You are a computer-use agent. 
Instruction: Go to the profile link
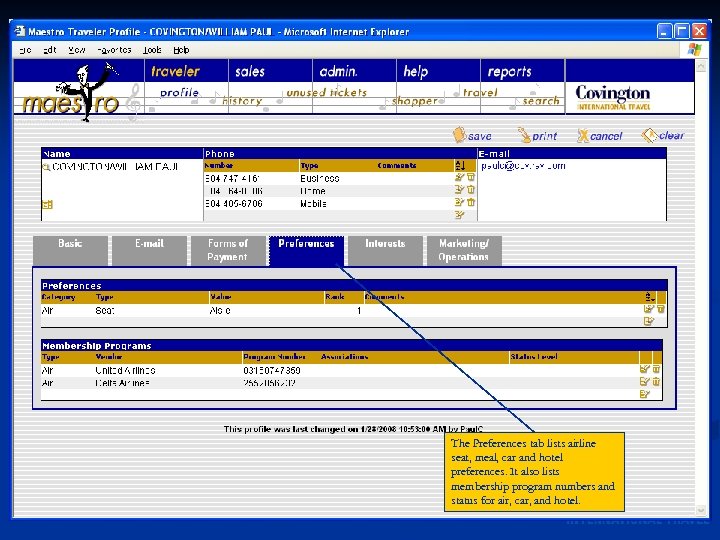pyautogui.click(x=179, y=93)
